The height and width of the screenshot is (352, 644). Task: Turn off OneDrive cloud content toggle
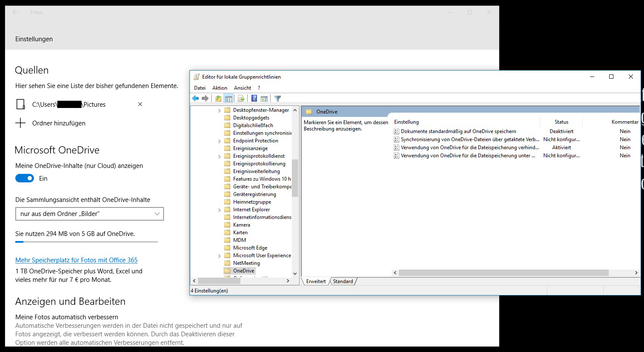(25, 178)
